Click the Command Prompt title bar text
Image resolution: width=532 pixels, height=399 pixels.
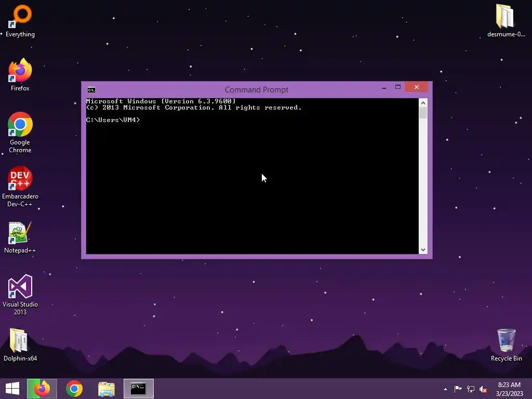tap(257, 89)
